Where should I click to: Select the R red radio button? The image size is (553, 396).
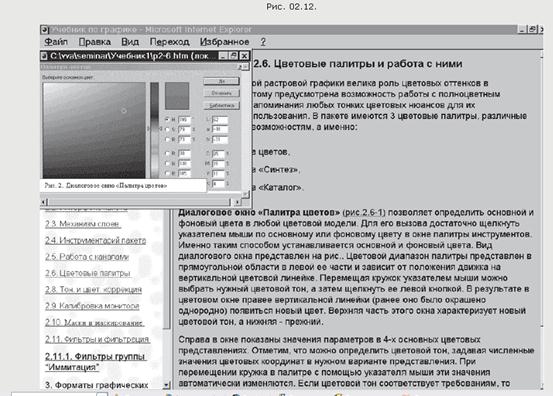[168, 153]
